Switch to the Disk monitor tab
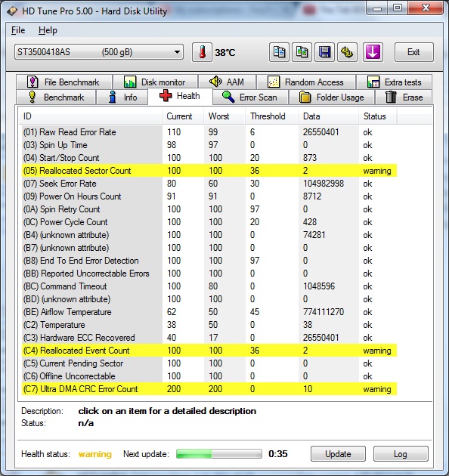449x476 pixels. 155,82
